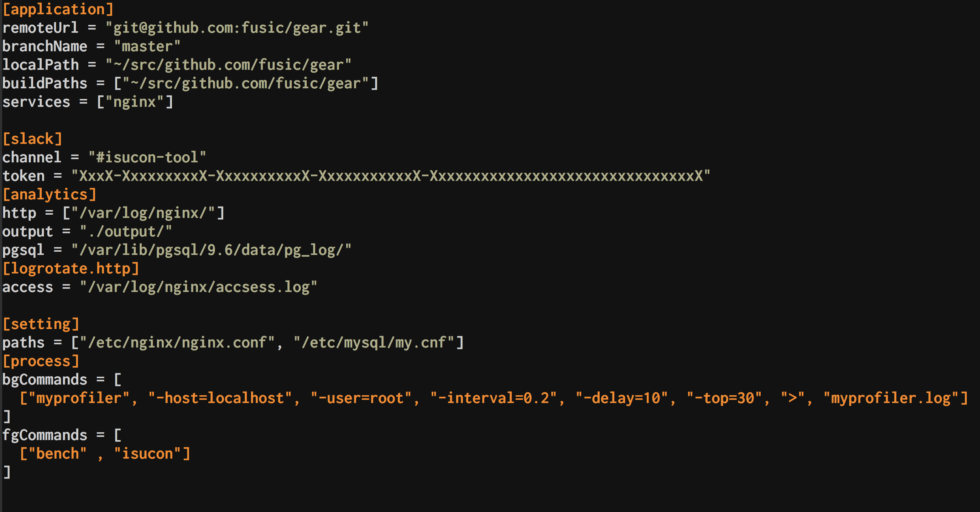The image size is (980, 512).
Task: Click the "/etc/mysql/my.cnf" path
Action: (x=374, y=343)
